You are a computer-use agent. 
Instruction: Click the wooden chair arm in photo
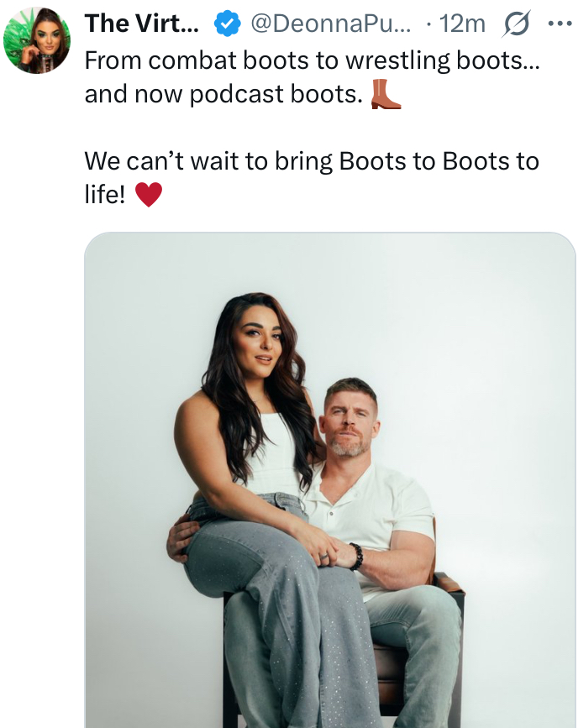pos(449,583)
